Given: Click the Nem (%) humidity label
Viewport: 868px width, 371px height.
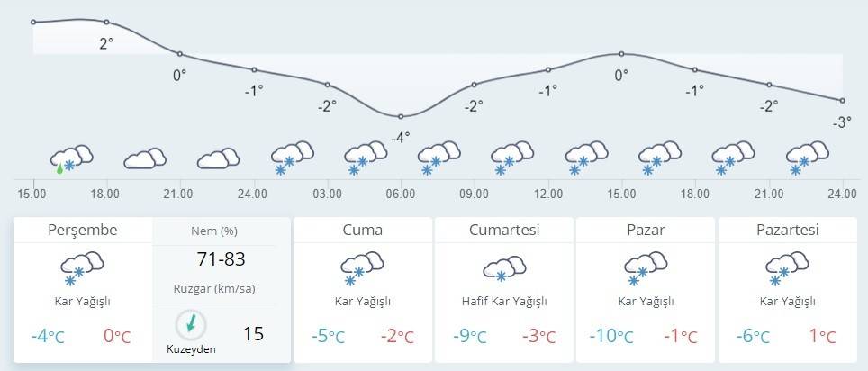Looking at the screenshot, I should 214,231.
